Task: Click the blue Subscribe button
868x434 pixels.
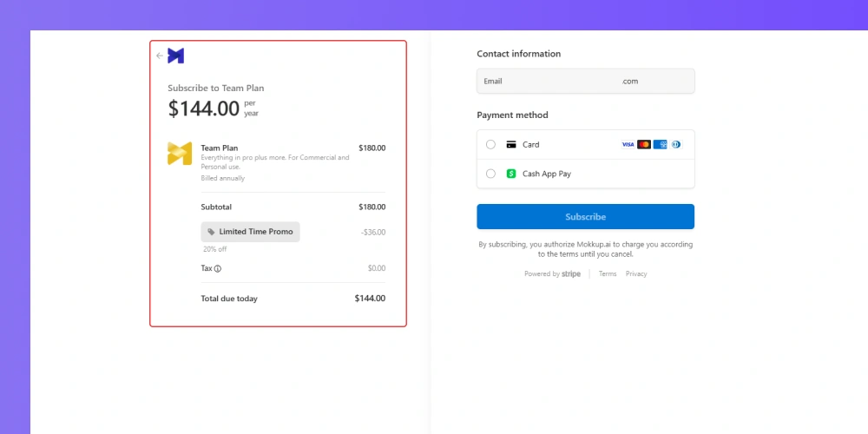Action: tap(586, 216)
